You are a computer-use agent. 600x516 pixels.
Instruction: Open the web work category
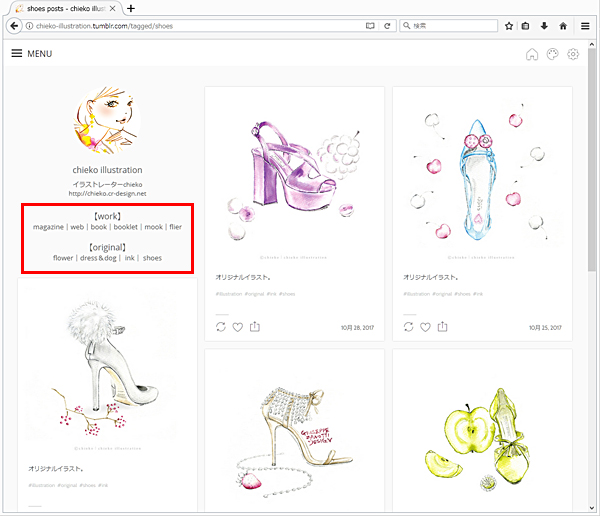click(x=77, y=227)
